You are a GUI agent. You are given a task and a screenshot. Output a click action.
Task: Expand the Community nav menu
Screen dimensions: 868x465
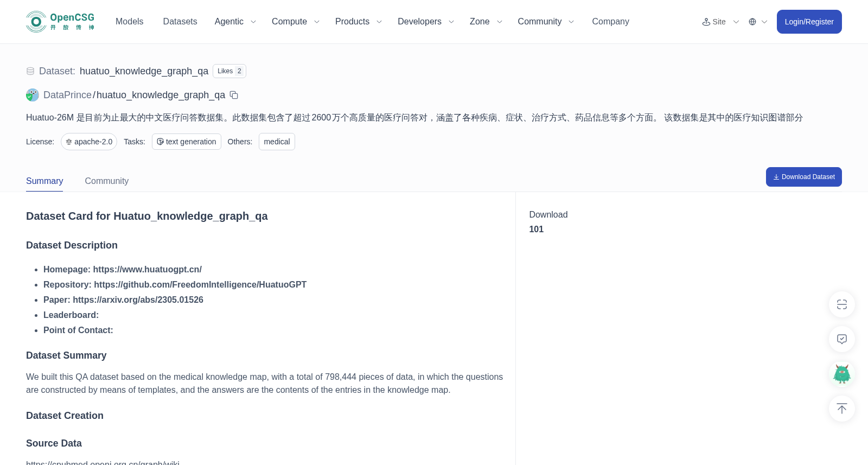pos(546,22)
